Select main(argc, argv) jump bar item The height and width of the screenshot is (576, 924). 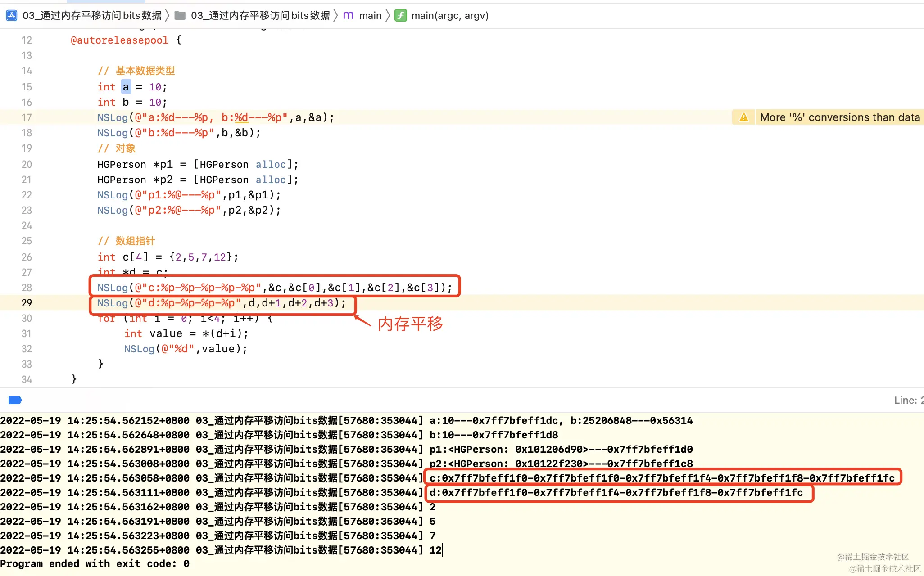point(449,16)
